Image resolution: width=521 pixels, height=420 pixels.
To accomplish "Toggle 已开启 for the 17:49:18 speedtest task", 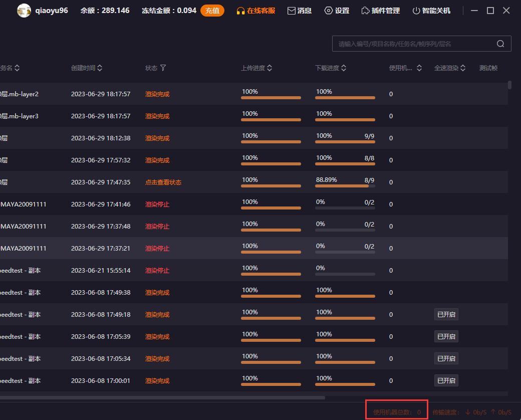I will [446, 314].
